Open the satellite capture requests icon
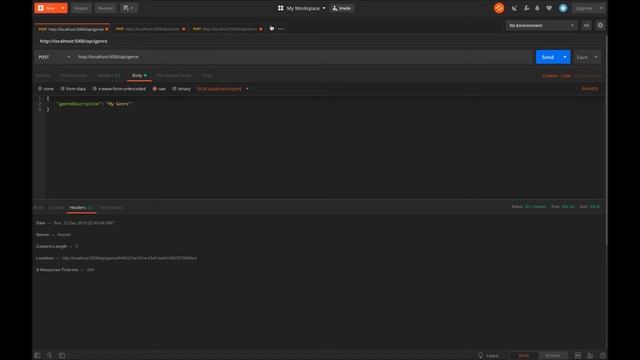Image resolution: width=640 pixels, height=360 pixels. [x=514, y=8]
